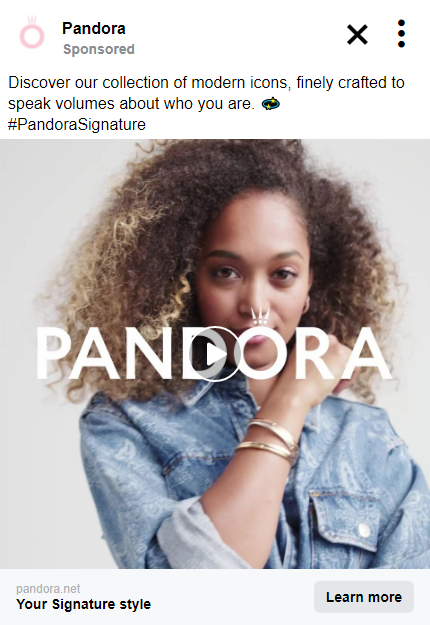
Task: Open the three-dot options menu
Action: point(401,33)
